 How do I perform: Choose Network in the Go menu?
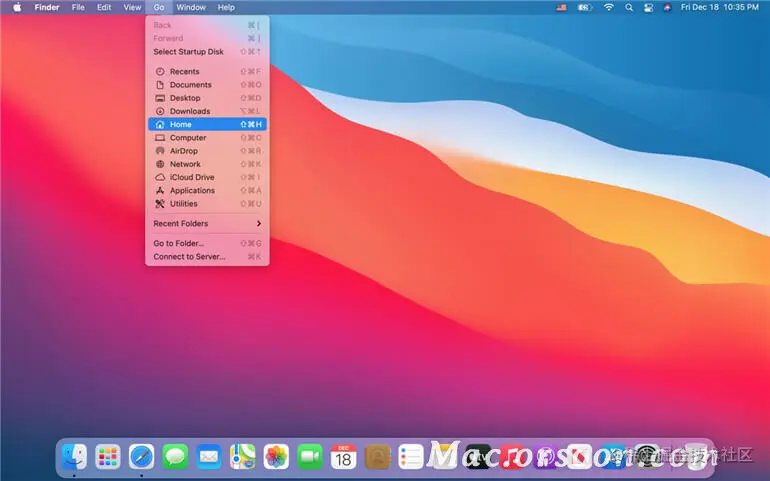(x=207, y=164)
